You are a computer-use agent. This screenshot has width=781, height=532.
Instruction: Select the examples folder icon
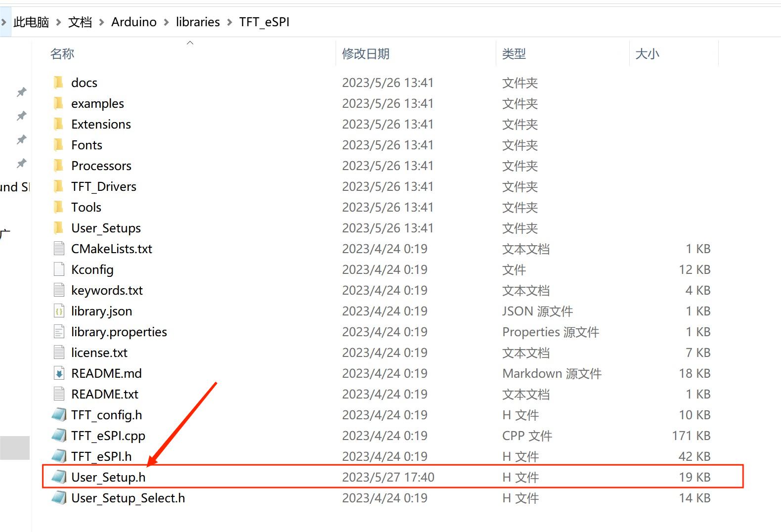(58, 103)
